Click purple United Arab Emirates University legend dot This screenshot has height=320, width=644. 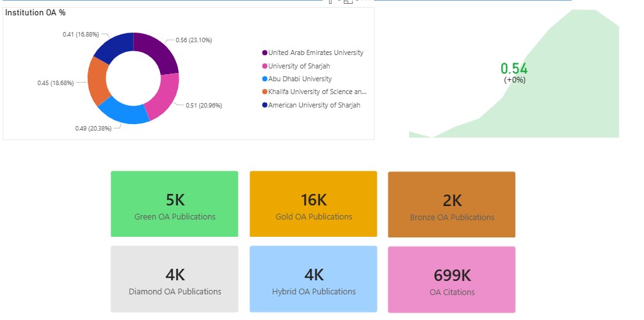pyautogui.click(x=264, y=53)
